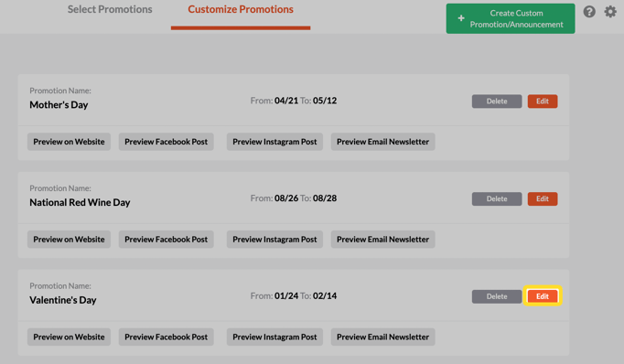Edit the Mother's Day promotion
This screenshot has height=364, width=624.
coord(543,101)
